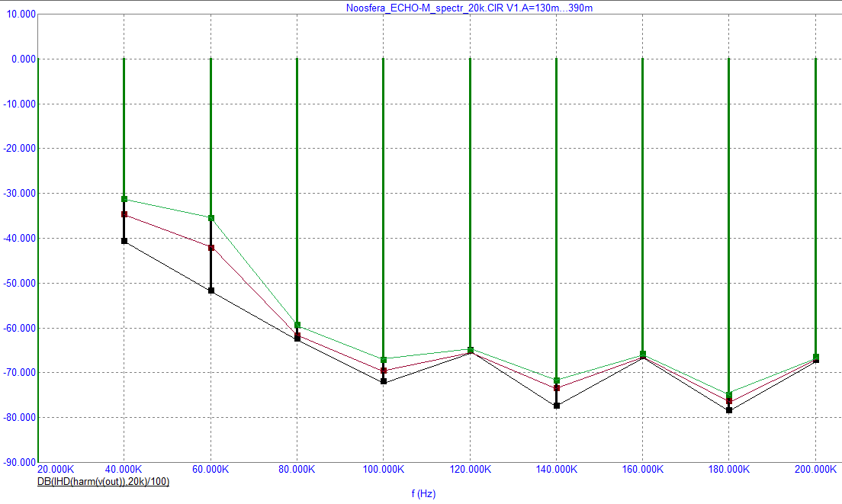Select the DB(IHD(harm(v(out)),20k)/100) expression label

(x=103, y=481)
